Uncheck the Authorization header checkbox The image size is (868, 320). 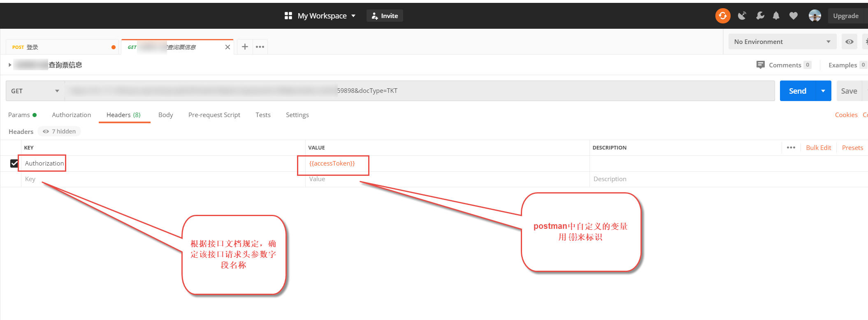(14, 163)
